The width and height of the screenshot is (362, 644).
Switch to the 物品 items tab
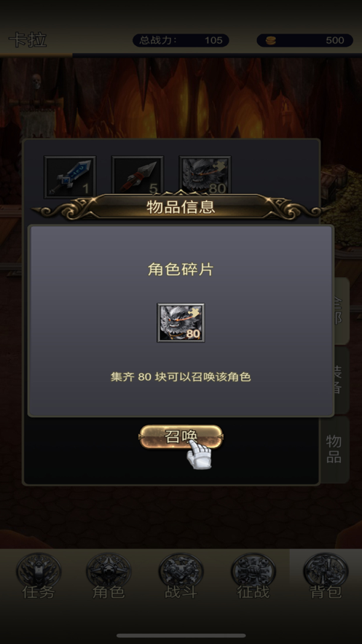[334, 449]
